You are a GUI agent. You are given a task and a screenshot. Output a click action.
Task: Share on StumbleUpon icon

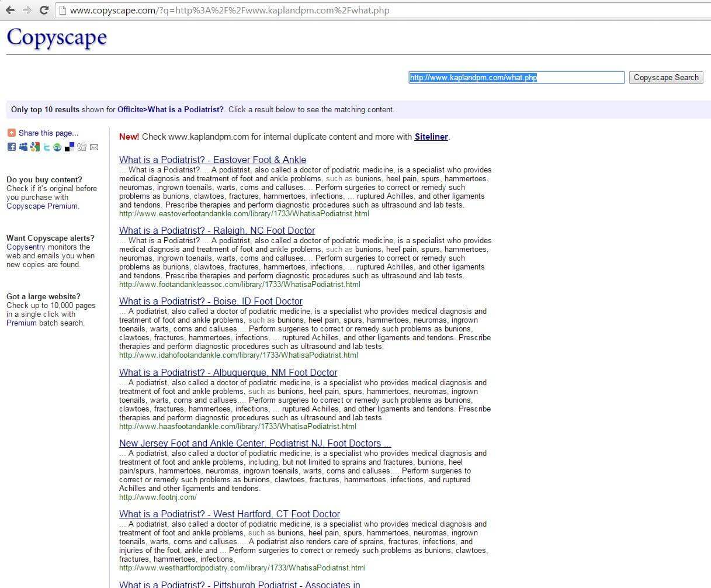click(x=57, y=147)
